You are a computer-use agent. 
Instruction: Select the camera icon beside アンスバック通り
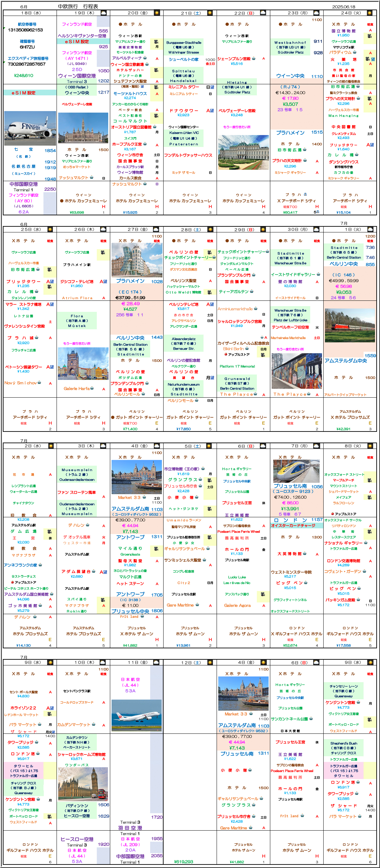263,594
